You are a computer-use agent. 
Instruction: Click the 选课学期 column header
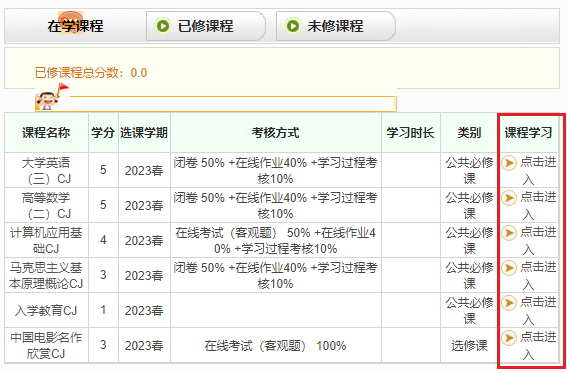click(144, 133)
